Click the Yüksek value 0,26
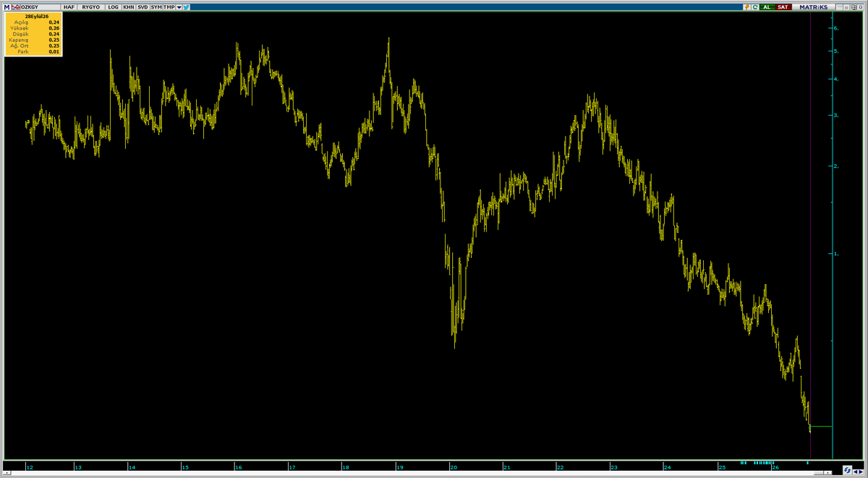The width and height of the screenshot is (868, 478). pos(53,28)
